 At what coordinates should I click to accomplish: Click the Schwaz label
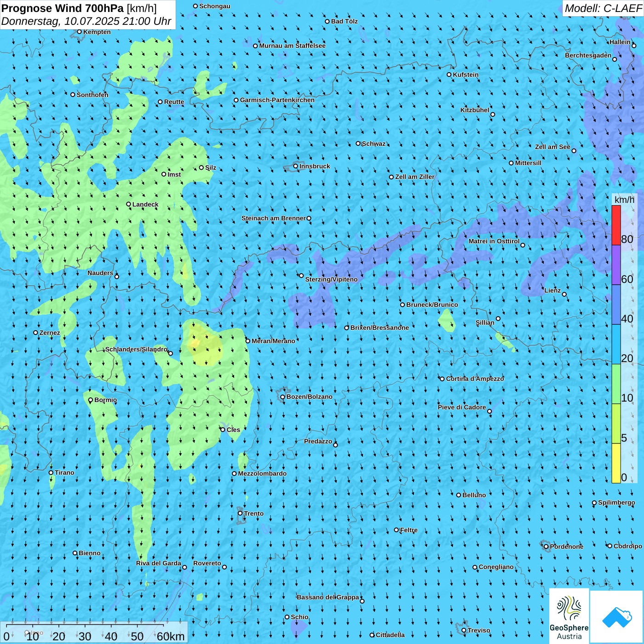374,144
